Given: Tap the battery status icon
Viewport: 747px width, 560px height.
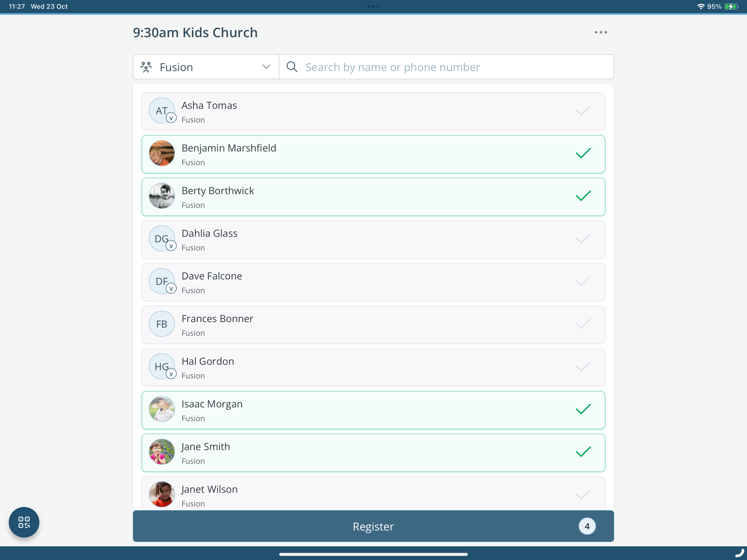Looking at the screenshot, I should tap(731, 6).
